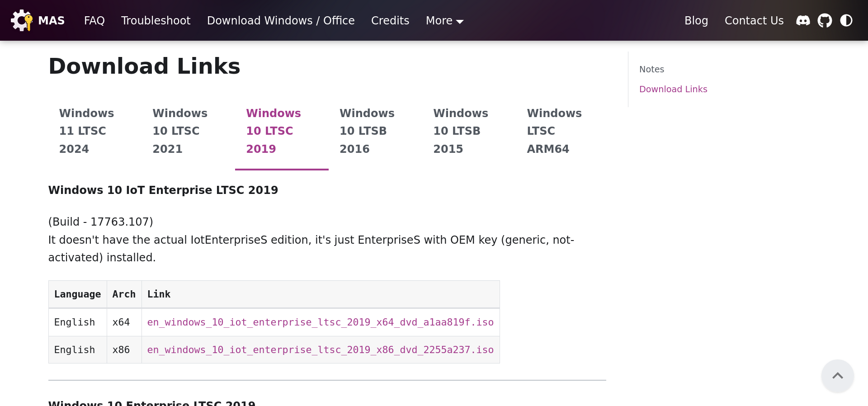Viewport: 868px width, 406px height.
Task: Switch to Windows 11 LTSC 2024 tab
Action: tap(86, 131)
